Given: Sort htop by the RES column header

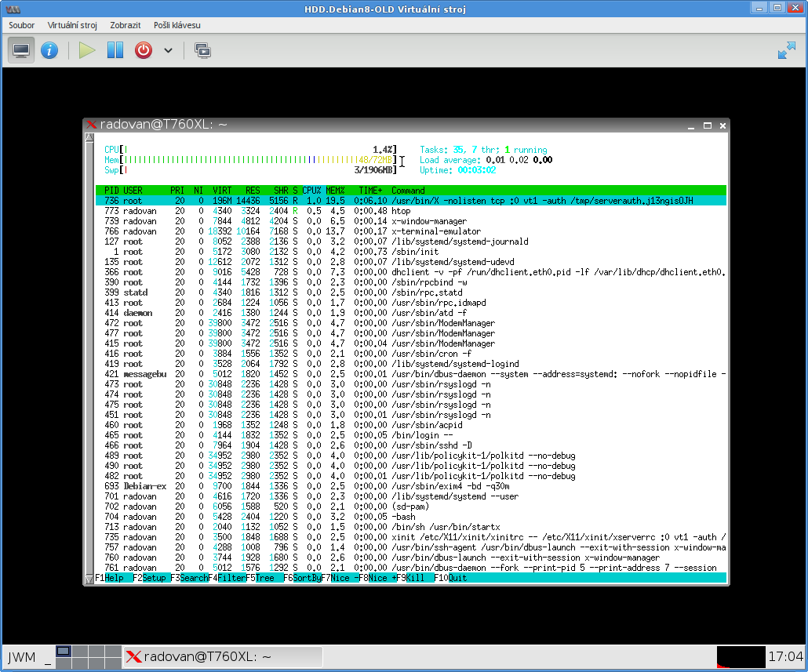Looking at the screenshot, I should pos(253,191).
